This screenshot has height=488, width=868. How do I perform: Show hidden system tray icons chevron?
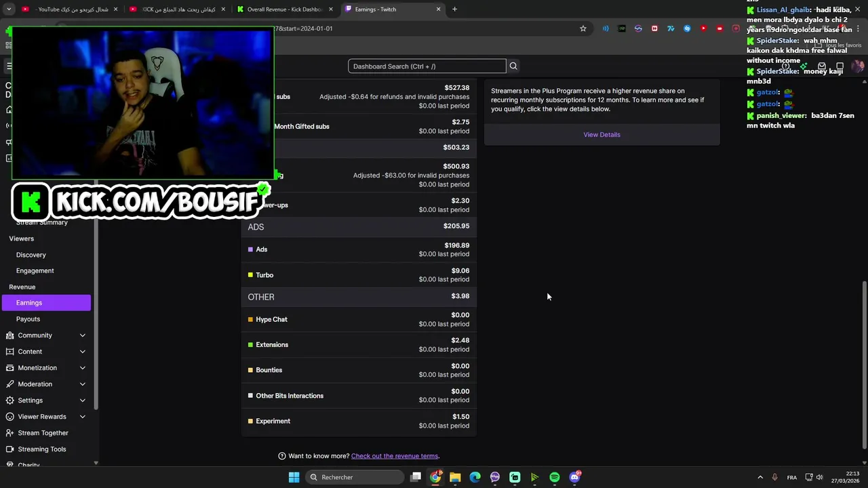tap(759, 477)
